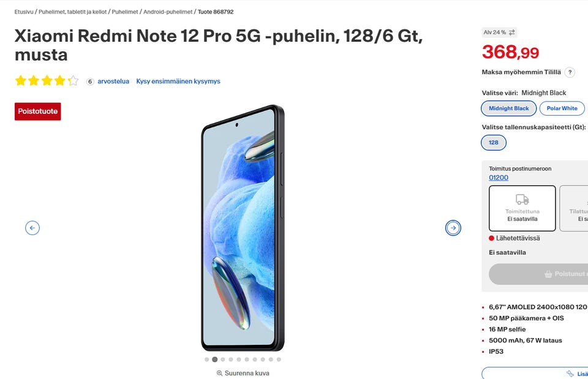Select the 128 storage capacity option
The image size is (588, 379).
(x=494, y=143)
